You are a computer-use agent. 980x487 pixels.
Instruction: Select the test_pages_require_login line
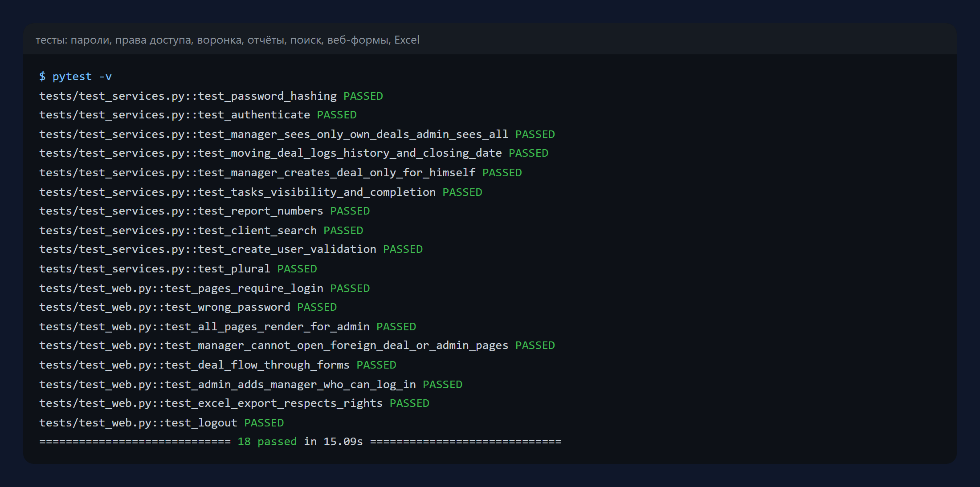(x=204, y=288)
